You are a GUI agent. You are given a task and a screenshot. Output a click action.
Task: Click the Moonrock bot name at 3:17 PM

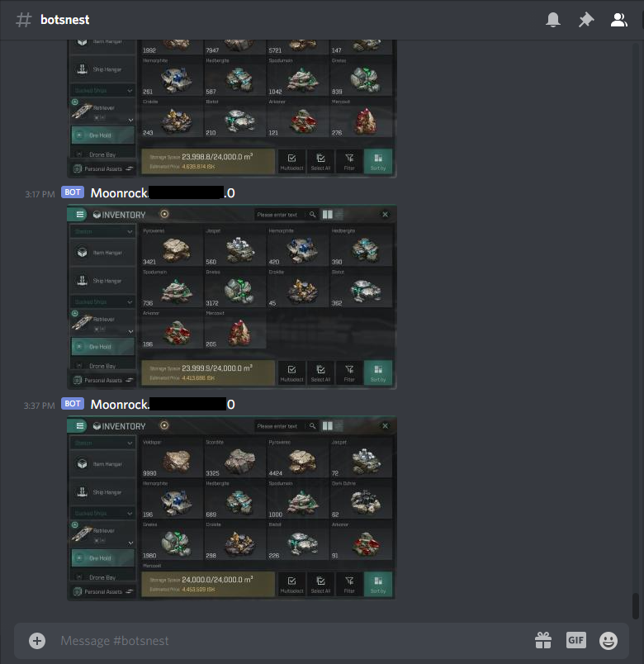point(163,193)
